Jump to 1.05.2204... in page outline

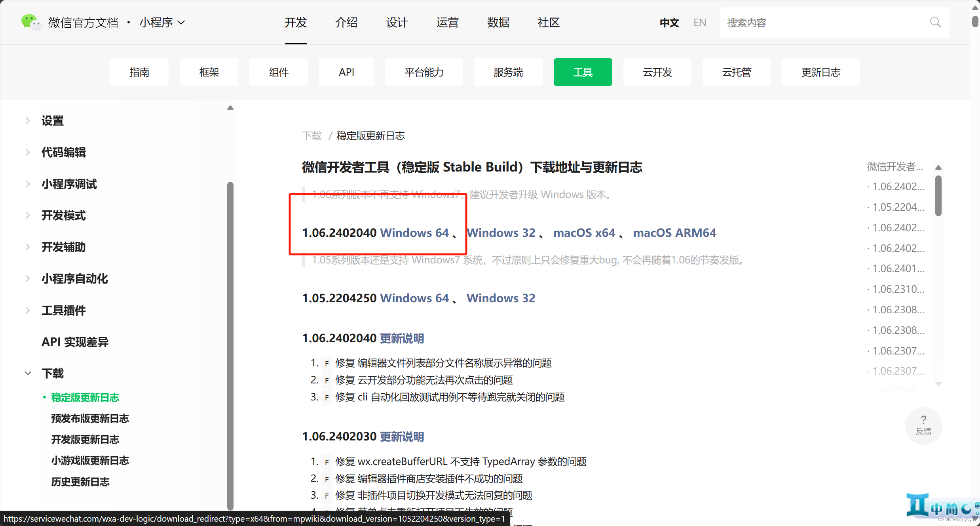tap(898, 207)
